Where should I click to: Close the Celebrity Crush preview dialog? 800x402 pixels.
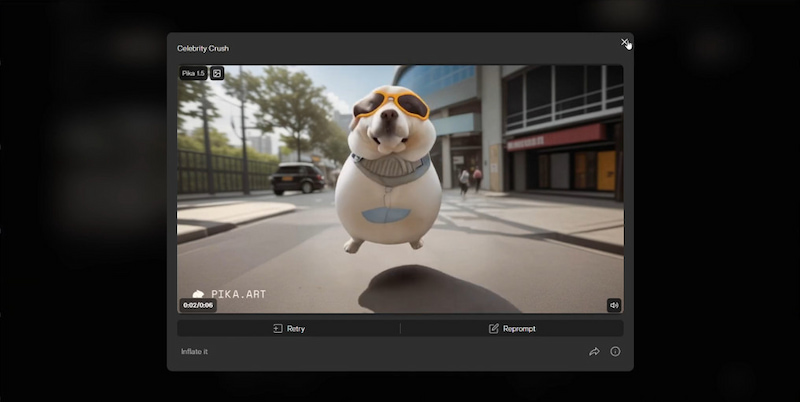point(624,42)
